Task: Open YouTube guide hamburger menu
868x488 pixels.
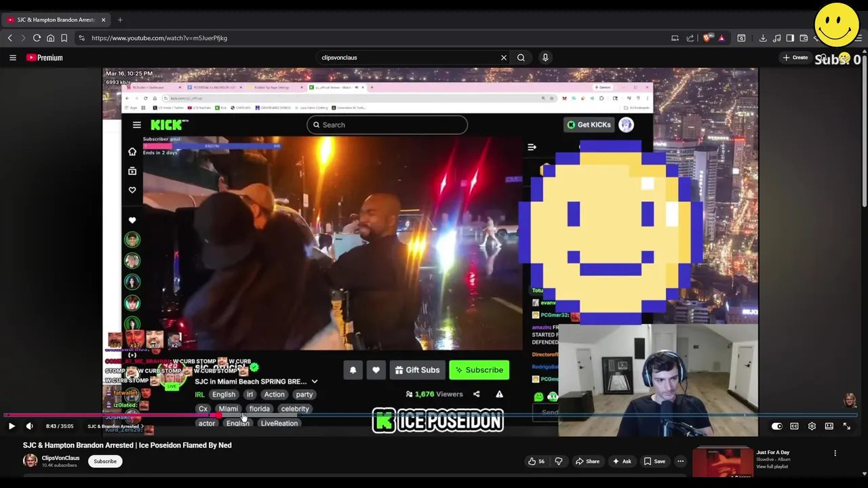Action: coord(12,58)
